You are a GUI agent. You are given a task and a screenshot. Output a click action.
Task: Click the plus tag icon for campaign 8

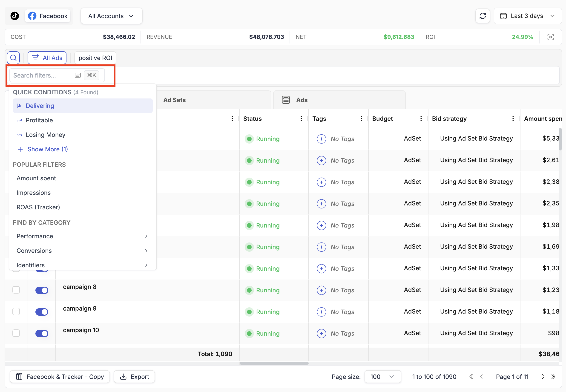(321, 290)
